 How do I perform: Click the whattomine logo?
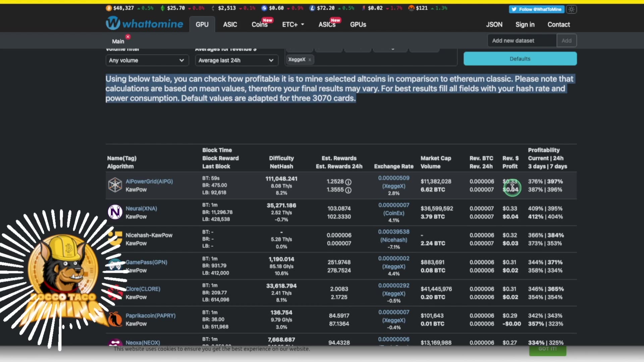point(145,24)
